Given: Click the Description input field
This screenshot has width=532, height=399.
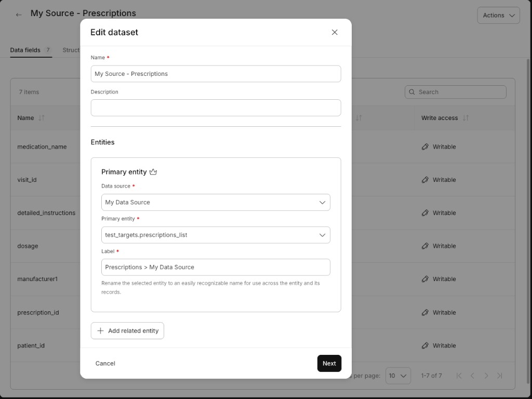Looking at the screenshot, I should click(216, 108).
